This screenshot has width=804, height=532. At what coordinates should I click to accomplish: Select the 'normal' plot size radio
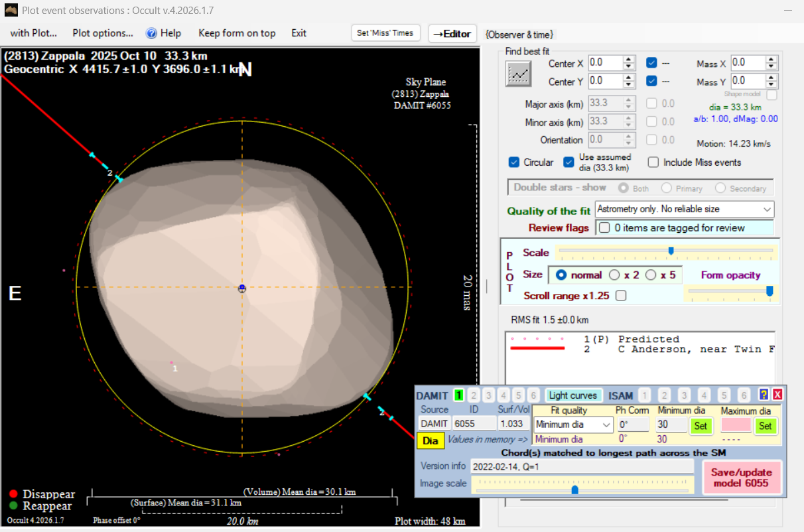(561, 275)
